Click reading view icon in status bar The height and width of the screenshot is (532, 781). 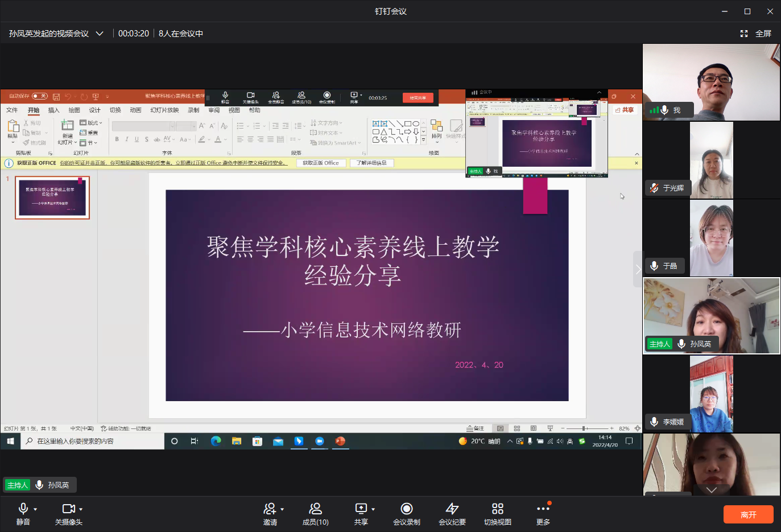(x=534, y=428)
